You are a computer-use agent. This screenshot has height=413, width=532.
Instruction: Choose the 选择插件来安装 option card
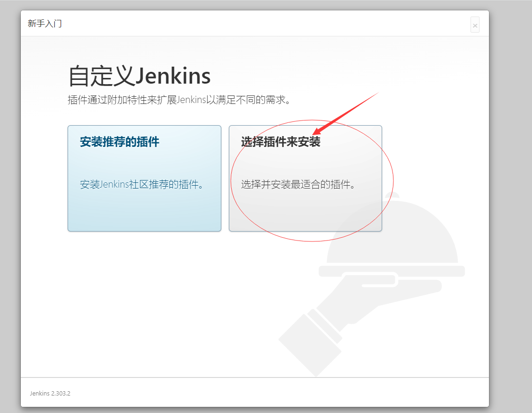tap(305, 178)
